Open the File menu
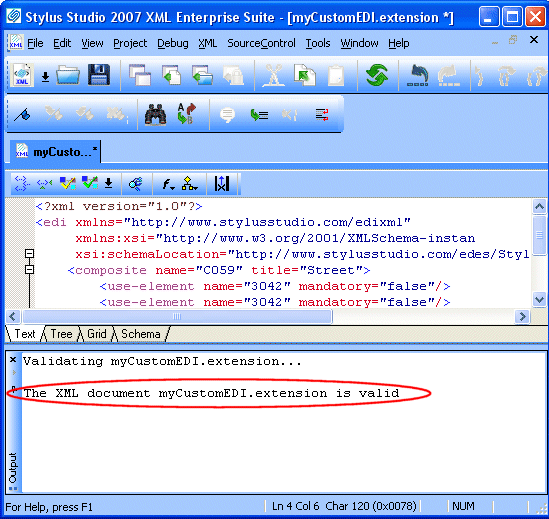The height and width of the screenshot is (519, 549). point(35,43)
